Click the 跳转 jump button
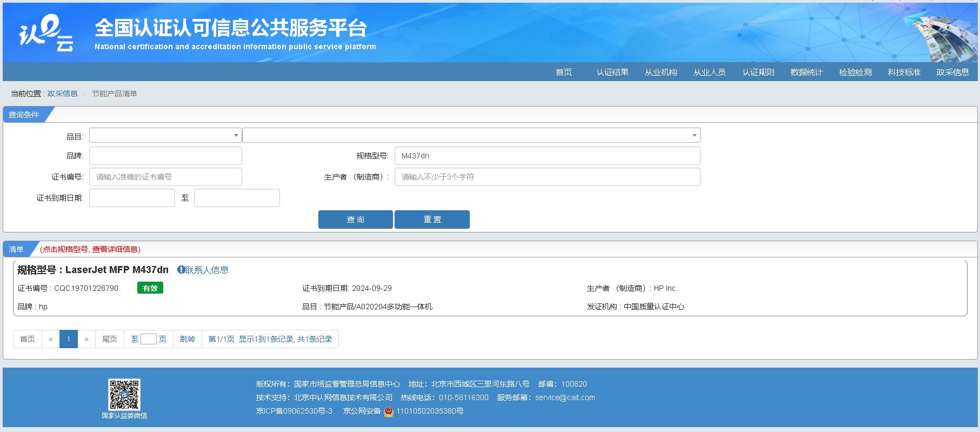980x432 pixels. coord(188,339)
